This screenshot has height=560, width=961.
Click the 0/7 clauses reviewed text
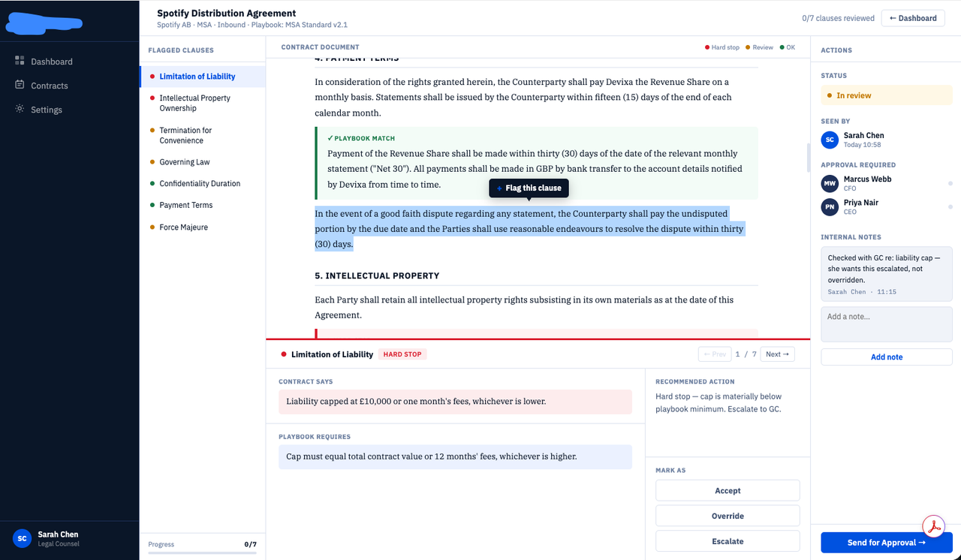838,18
